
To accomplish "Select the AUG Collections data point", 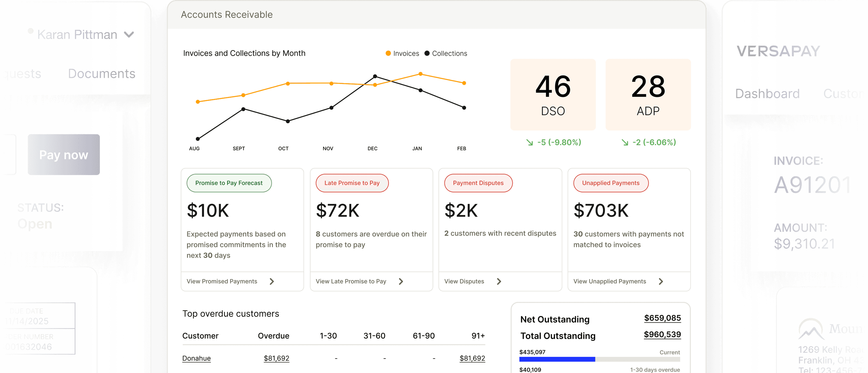I will point(198,139).
